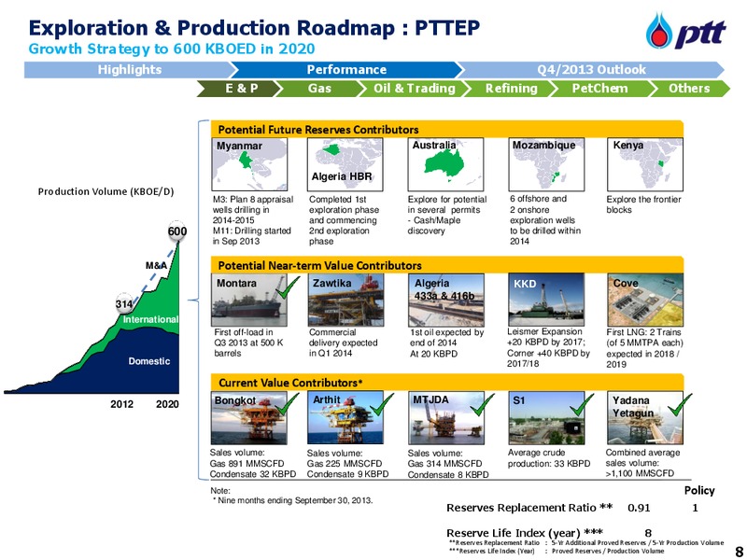The image size is (747, 560).
Task: Click the green checkmark on S1
Action: pos(582,404)
